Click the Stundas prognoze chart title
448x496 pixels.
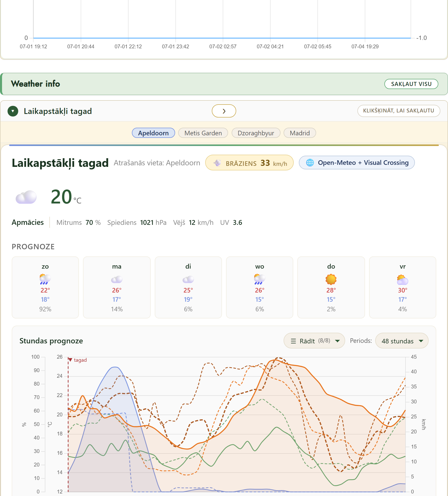[x=51, y=341]
